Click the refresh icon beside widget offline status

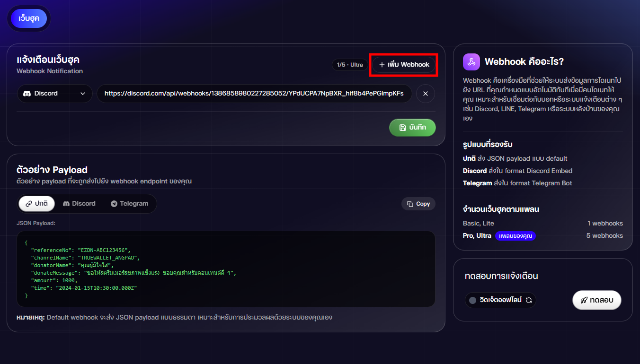point(529,300)
